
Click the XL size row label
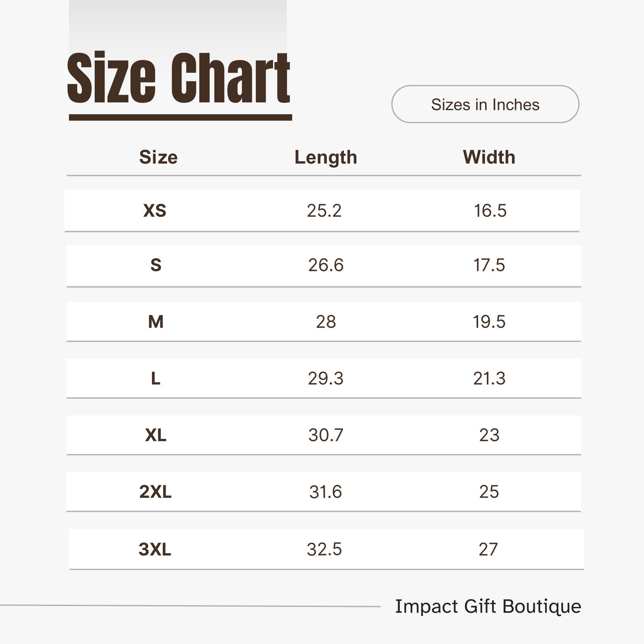(156, 435)
